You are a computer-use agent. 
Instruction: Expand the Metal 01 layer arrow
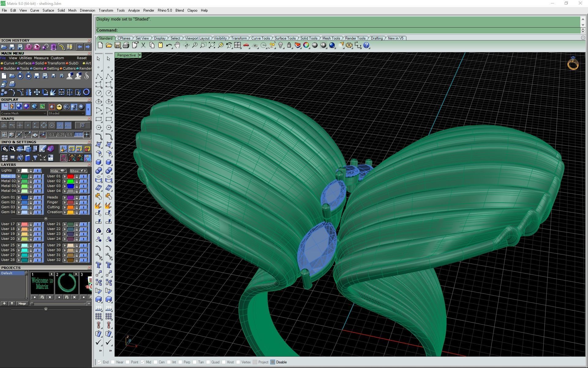click(19, 176)
